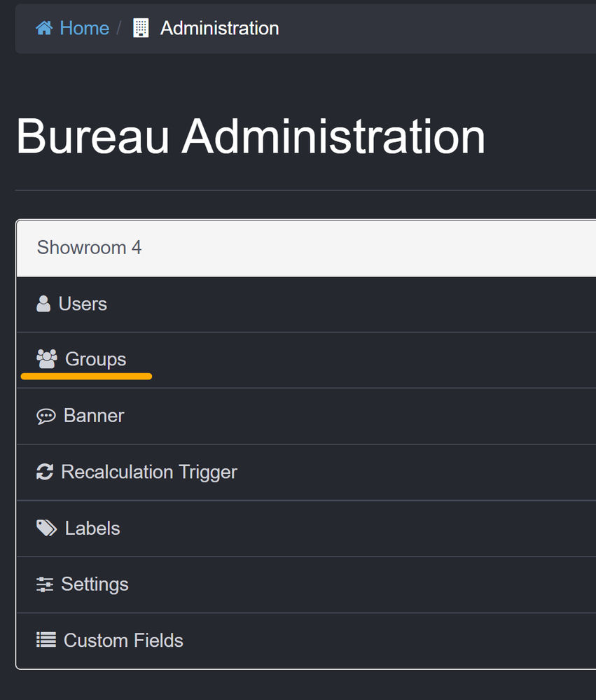Select the multi-person icon next to Groups
This screenshot has height=700, width=596.
46,358
